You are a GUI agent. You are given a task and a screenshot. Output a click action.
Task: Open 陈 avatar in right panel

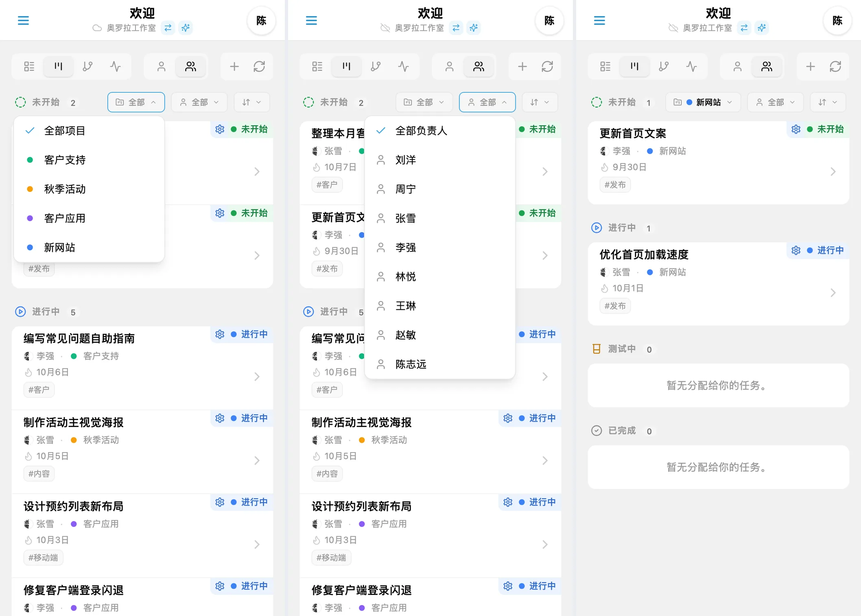837,20
